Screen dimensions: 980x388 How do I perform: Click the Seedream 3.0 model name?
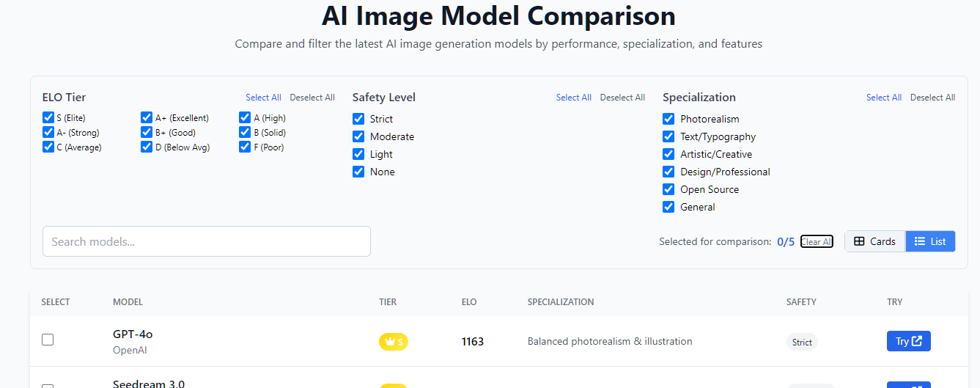149,384
